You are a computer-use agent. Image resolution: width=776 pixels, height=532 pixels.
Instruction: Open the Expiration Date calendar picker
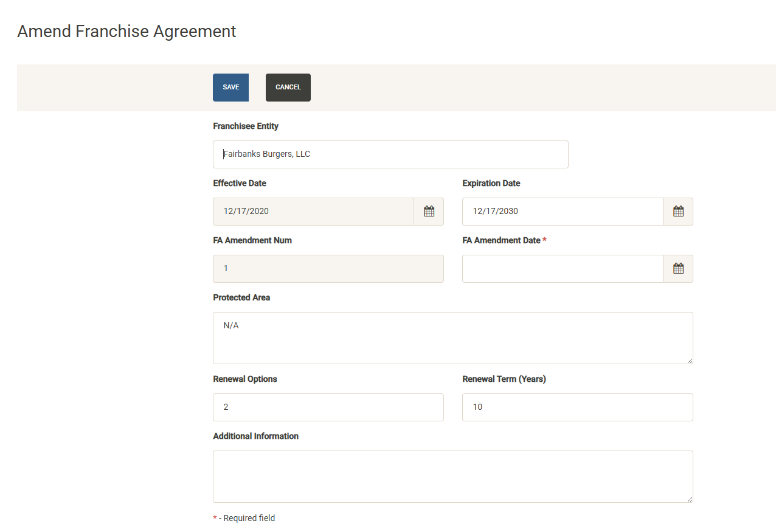[678, 212]
